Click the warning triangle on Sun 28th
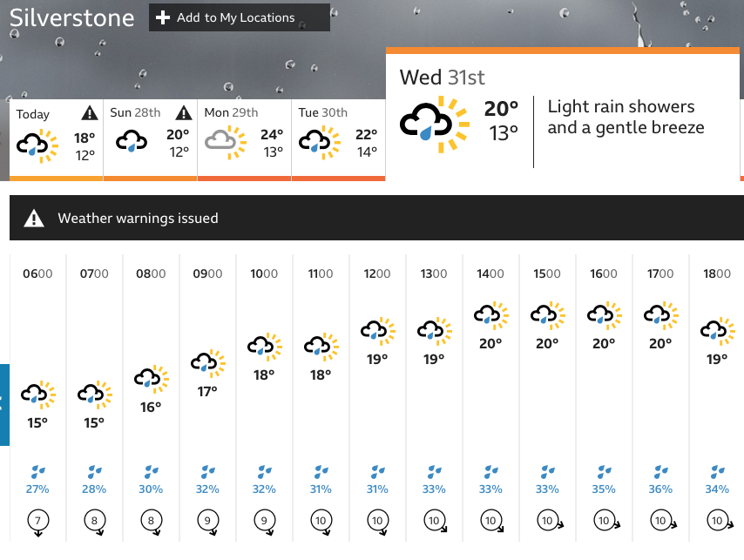744x560 pixels. pyautogui.click(x=183, y=113)
